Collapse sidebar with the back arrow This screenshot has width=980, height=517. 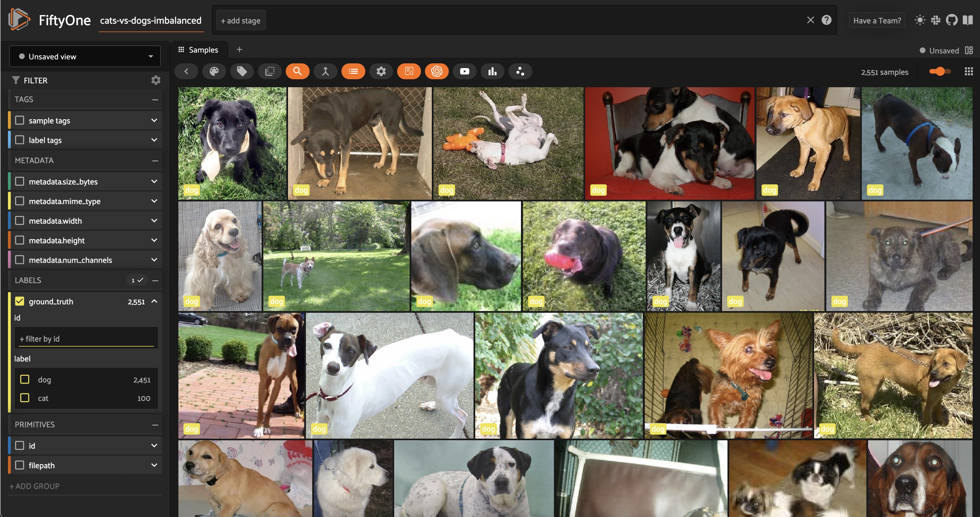click(x=186, y=71)
